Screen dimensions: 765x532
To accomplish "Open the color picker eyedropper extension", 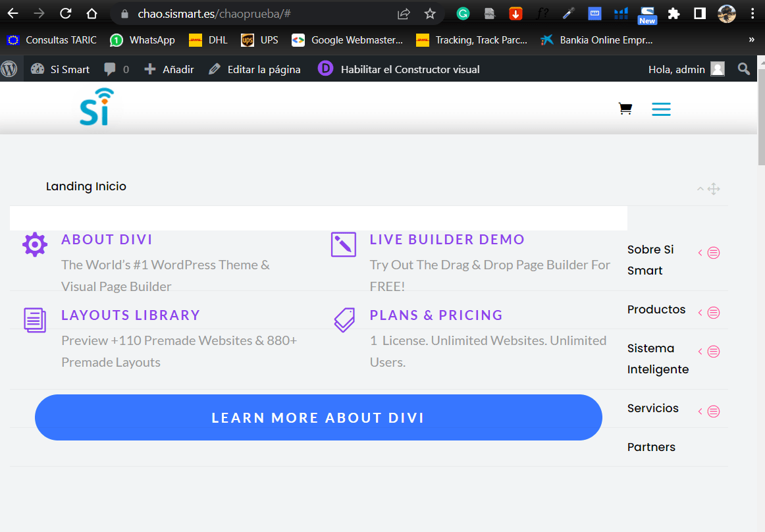I will click(x=568, y=14).
